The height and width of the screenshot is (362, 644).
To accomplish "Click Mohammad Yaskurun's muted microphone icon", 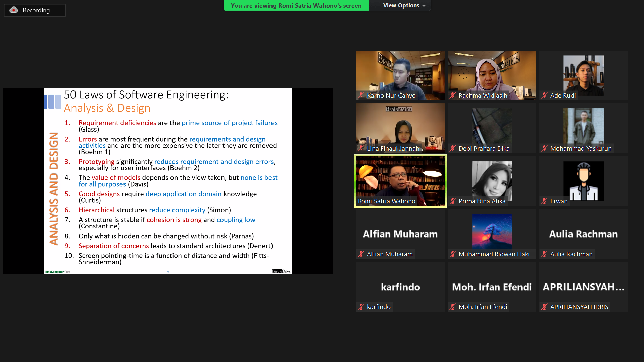I will coord(544,149).
